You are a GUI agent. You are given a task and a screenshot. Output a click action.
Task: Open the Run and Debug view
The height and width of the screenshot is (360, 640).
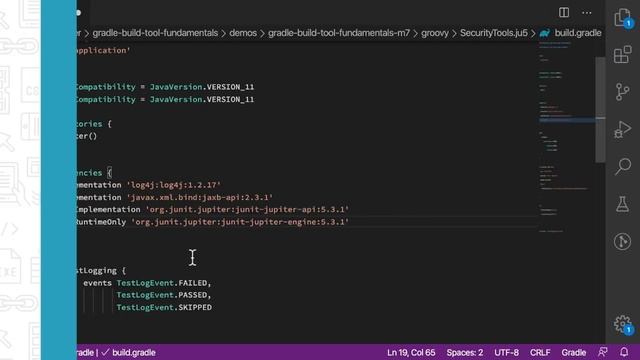(622, 129)
